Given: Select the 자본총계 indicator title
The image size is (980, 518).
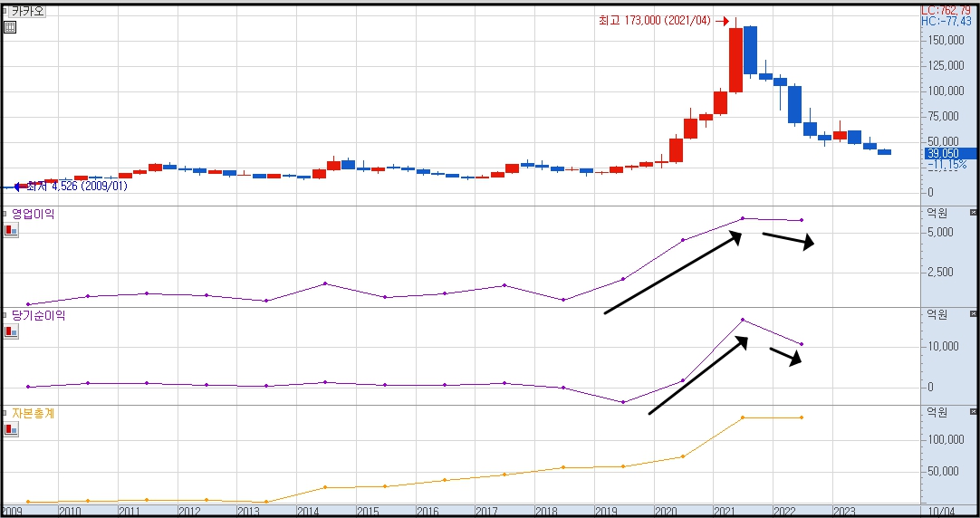Looking at the screenshot, I should [34, 413].
